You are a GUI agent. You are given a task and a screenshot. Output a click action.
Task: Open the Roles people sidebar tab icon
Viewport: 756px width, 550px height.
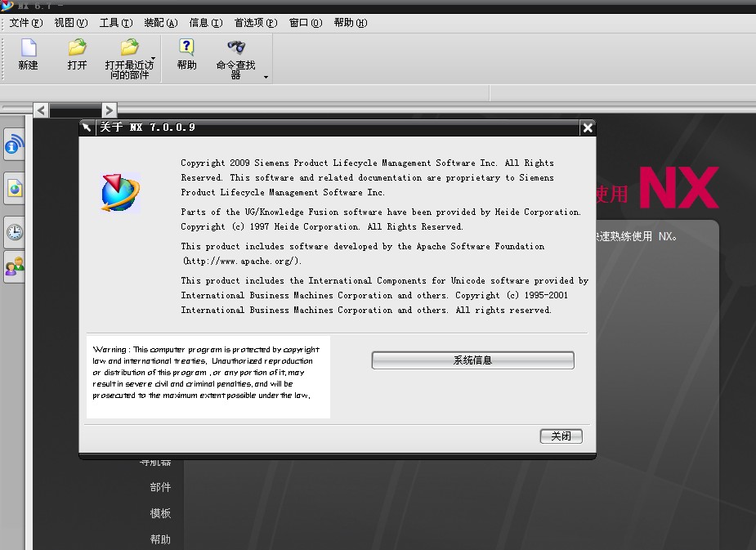click(15, 266)
